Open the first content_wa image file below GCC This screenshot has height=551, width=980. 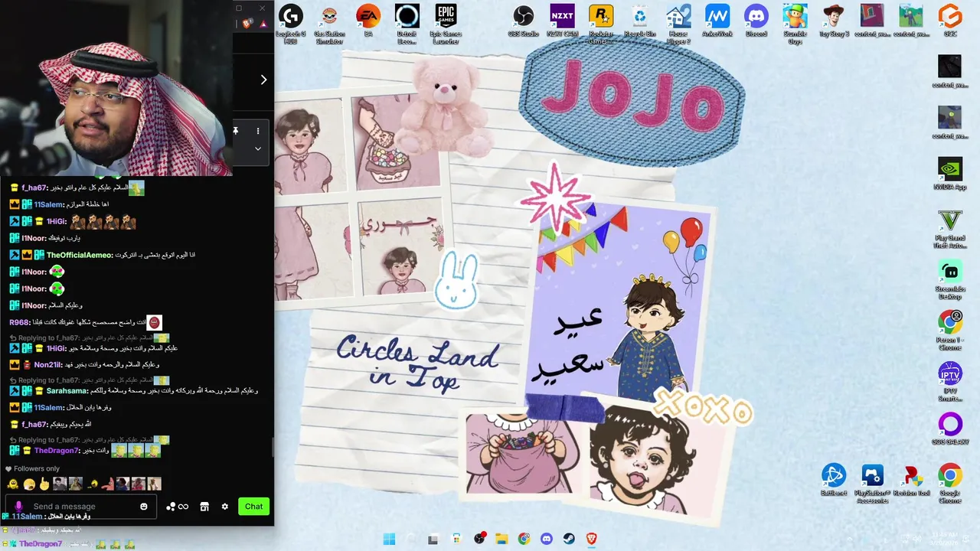[x=949, y=72]
